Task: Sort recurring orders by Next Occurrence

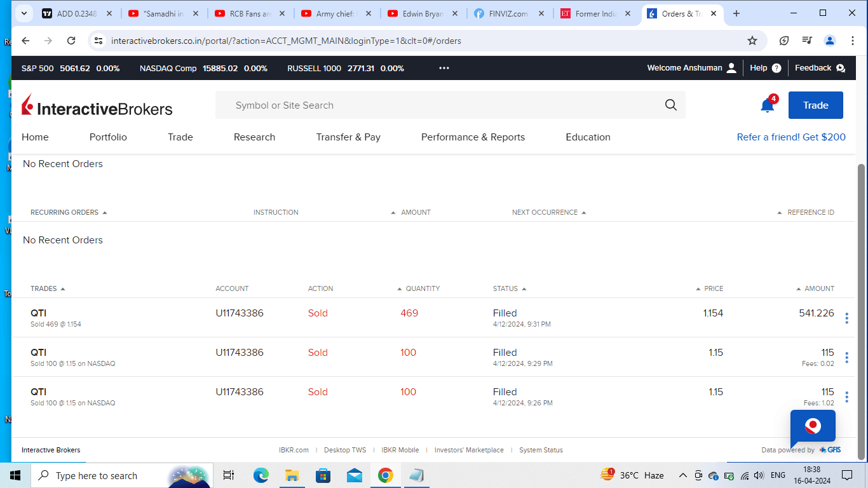Action: [x=549, y=212]
